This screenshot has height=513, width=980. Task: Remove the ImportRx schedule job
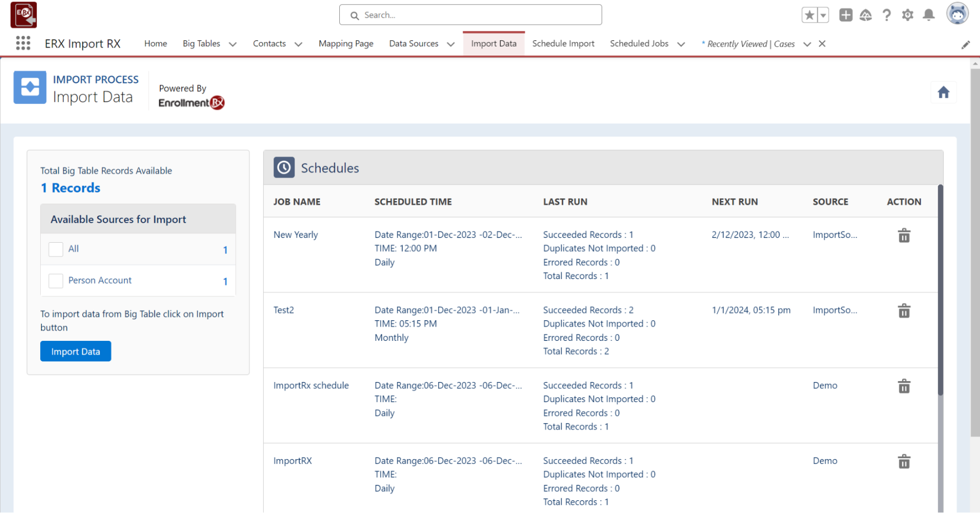(904, 386)
